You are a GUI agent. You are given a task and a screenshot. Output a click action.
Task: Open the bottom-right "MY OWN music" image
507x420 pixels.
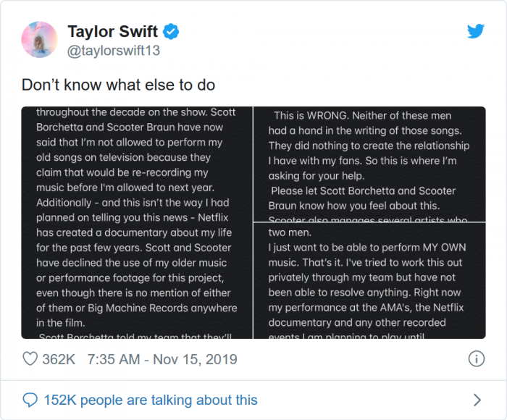pyautogui.click(x=369, y=281)
